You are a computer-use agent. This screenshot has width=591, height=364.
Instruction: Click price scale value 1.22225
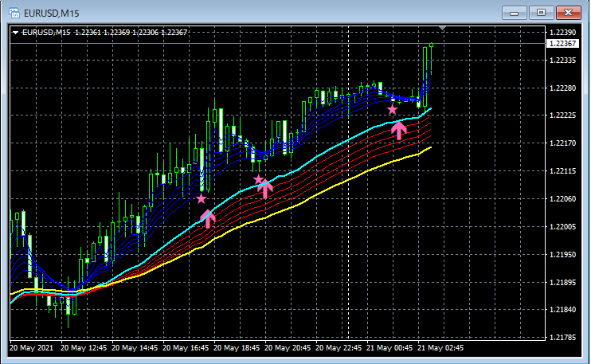563,115
